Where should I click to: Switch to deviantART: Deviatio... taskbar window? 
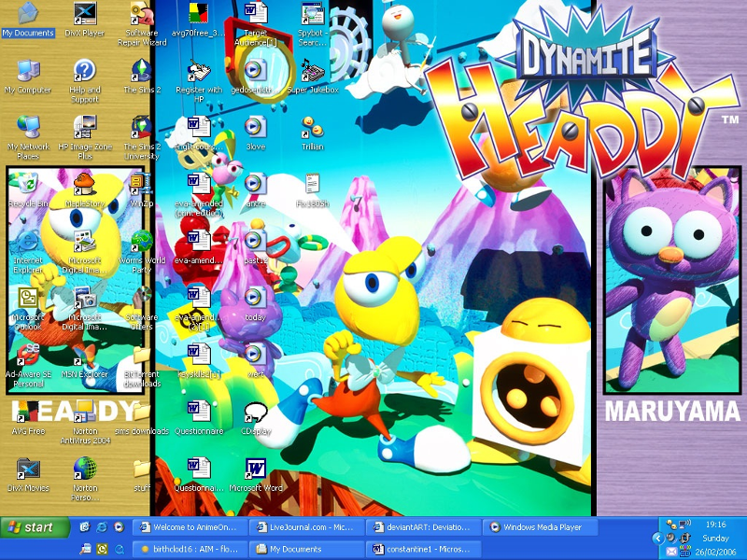tap(423, 527)
